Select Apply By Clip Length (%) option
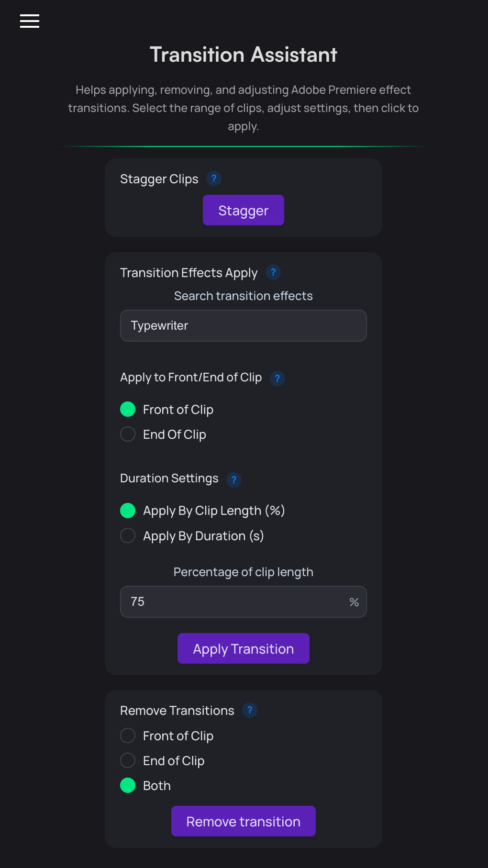This screenshot has height=868, width=488. pos(128,511)
